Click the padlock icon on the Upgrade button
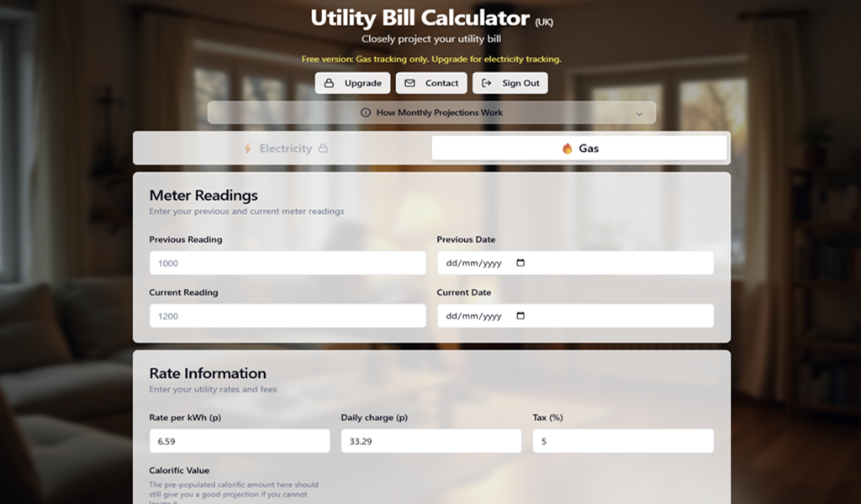 329,82
